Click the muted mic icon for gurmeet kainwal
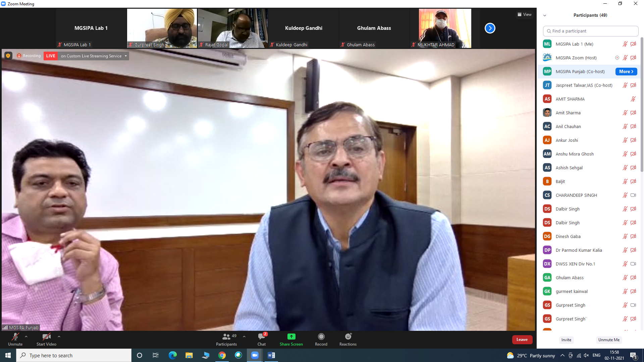The width and height of the screenshot is (644, 362). pos(625,291)
